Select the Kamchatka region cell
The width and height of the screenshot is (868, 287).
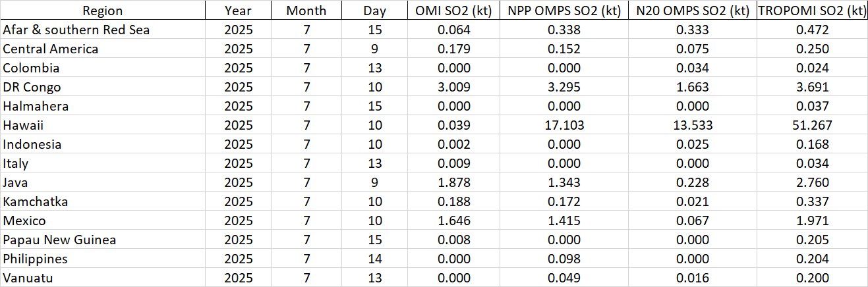36,201
